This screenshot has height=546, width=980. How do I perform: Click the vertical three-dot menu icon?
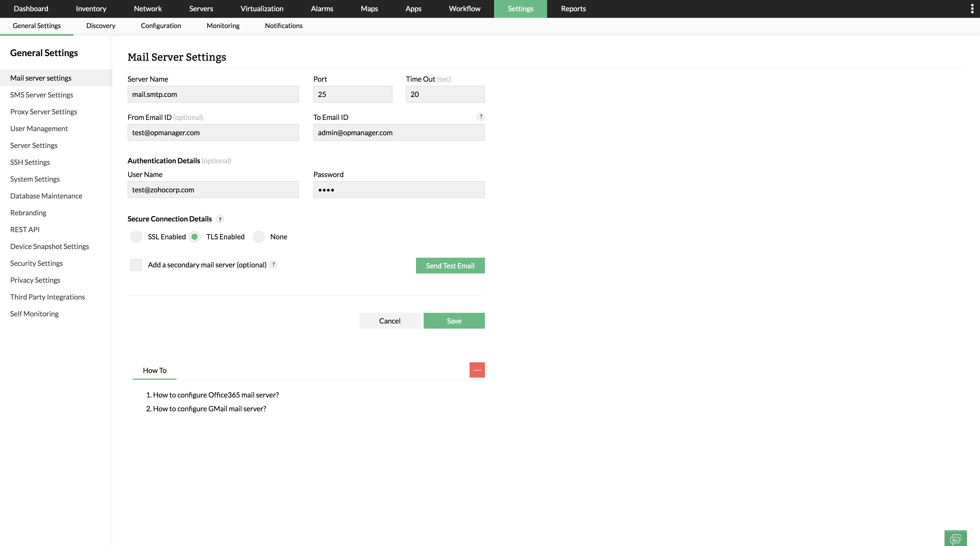(972, 9)
